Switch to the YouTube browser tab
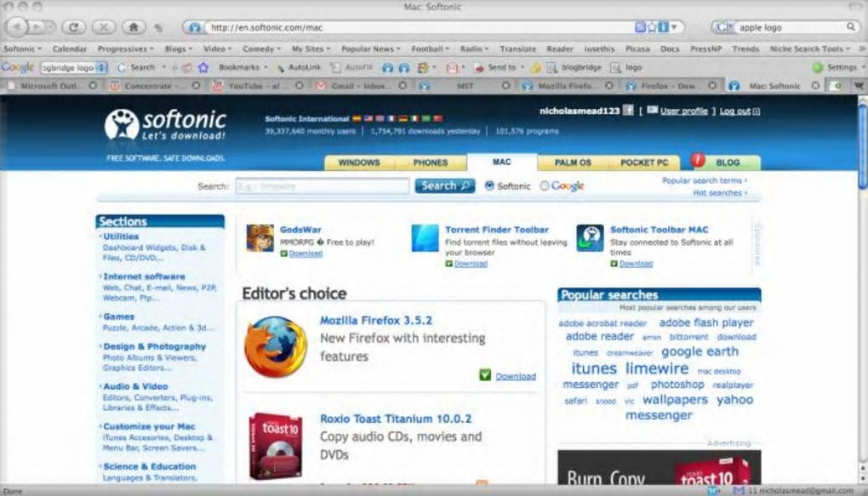 pos(259,86)
